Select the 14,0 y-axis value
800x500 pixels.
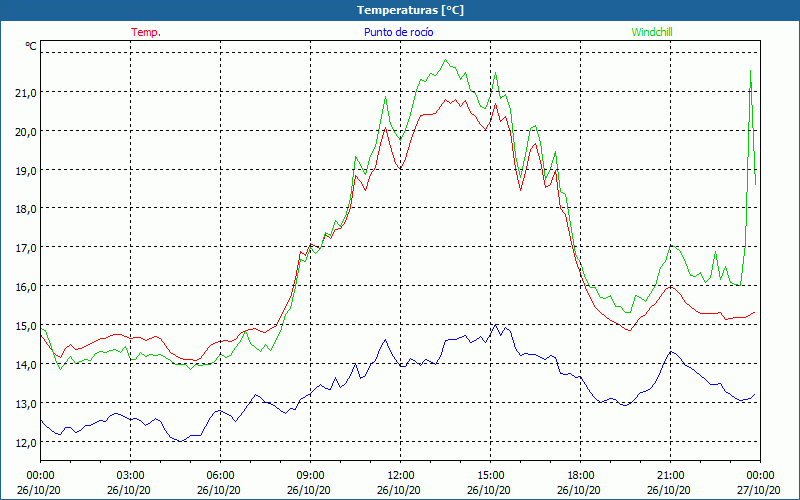28,364
